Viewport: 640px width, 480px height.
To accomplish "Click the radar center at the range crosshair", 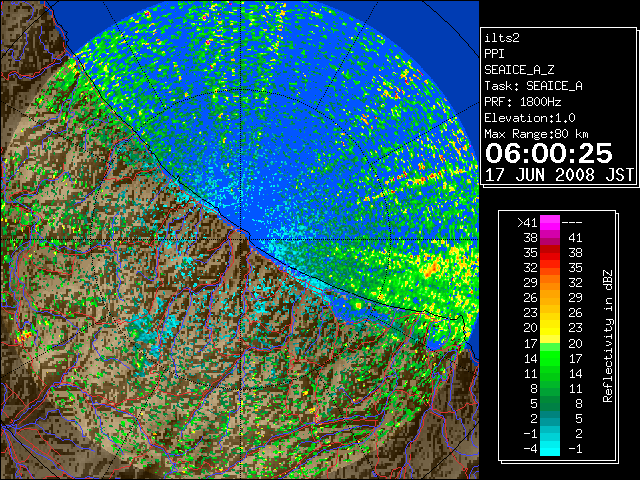I will [x=242, y=239].
